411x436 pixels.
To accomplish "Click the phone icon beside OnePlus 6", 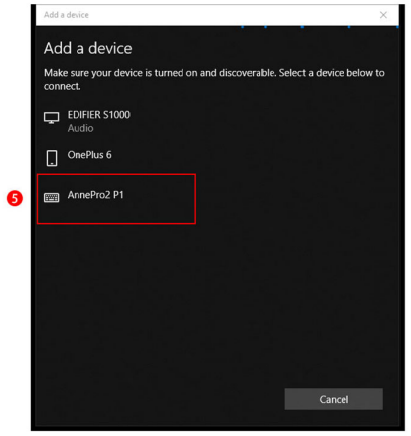I will [x=52, y=158].
